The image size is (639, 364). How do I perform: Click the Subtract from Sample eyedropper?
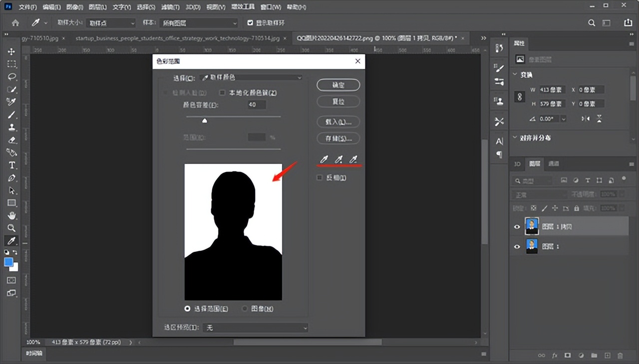[353, 159]
